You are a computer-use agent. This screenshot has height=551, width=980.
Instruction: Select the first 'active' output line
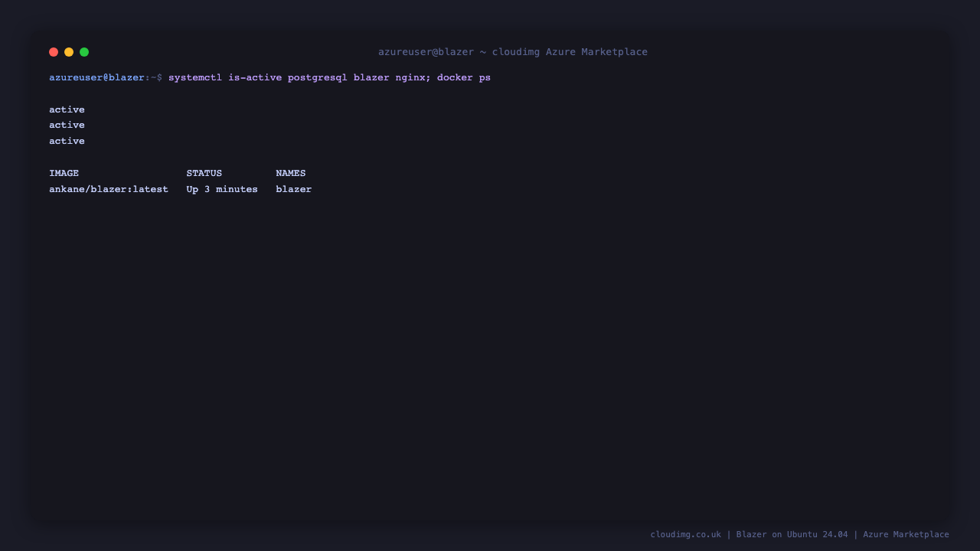pos(67,109)
